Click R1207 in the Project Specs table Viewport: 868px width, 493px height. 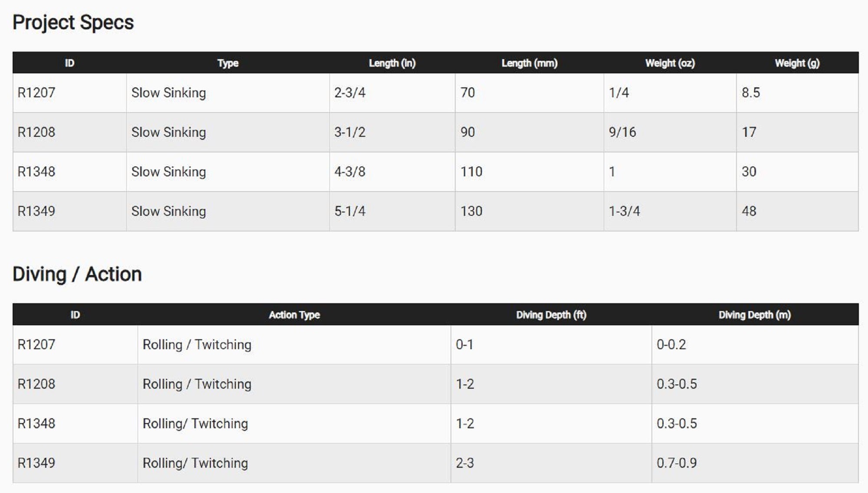pos(36,93)
